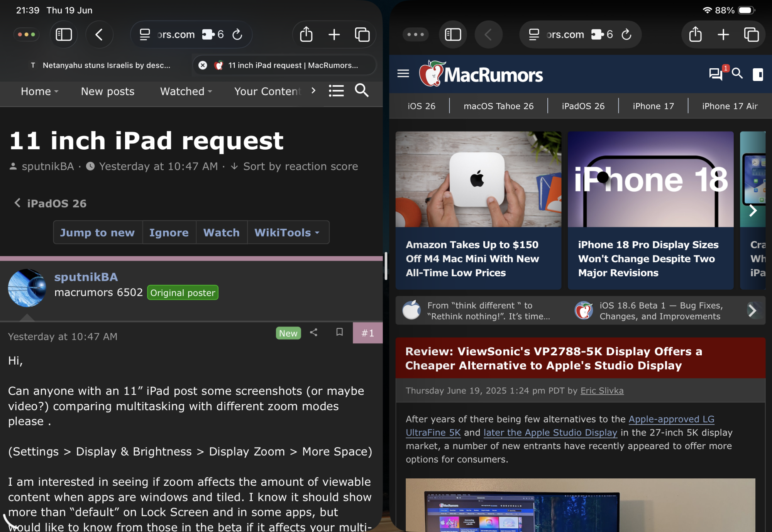Toggle sidebar in right Safari window
Screen dimensions: 772x532
[x=453, y=34]
